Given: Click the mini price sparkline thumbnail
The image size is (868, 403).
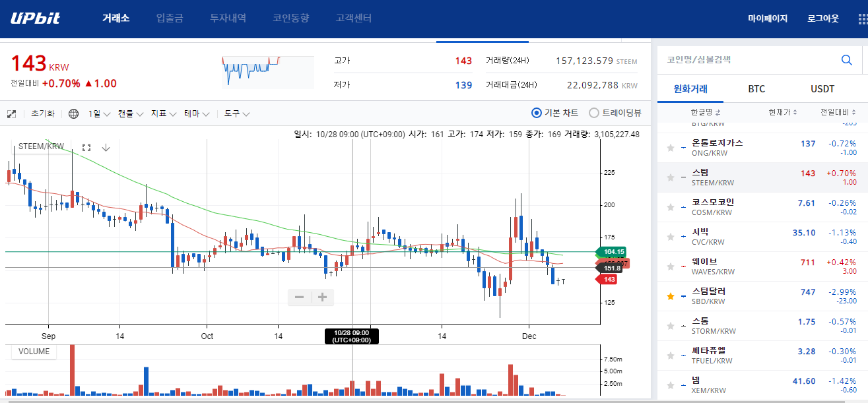Looking at the screenshot, I should [x=267, y=72].
